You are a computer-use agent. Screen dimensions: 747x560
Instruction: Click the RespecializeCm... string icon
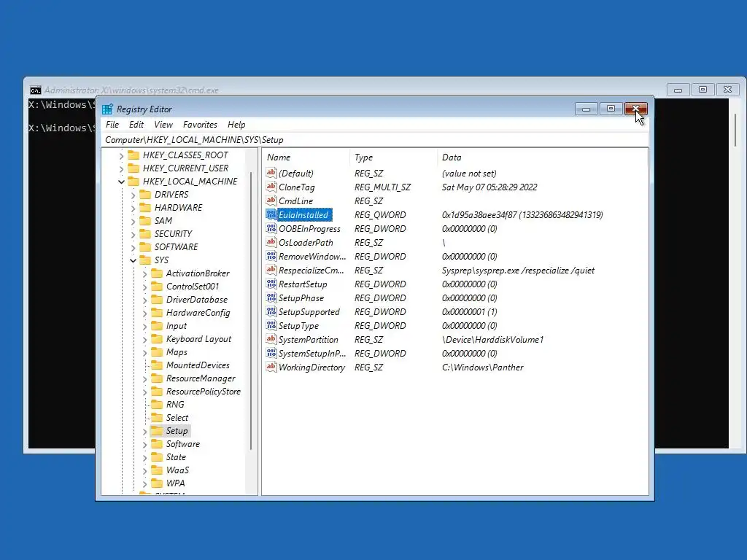pyautogui.click(x=271, y=271)
